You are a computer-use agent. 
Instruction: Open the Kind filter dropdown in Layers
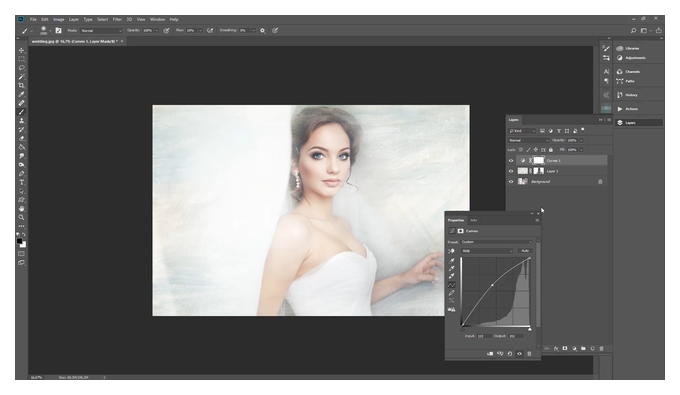[522, 131]
